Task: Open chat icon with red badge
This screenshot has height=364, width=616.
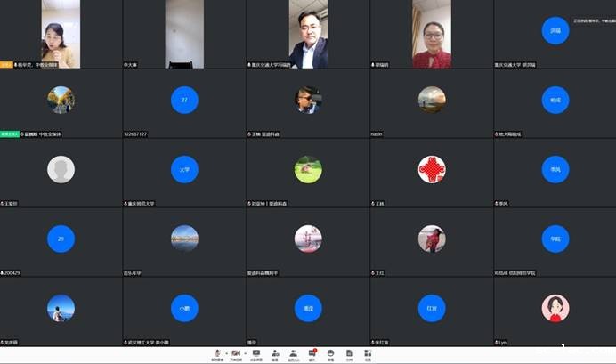Action: pyautogui.click(x=312, y=353)
